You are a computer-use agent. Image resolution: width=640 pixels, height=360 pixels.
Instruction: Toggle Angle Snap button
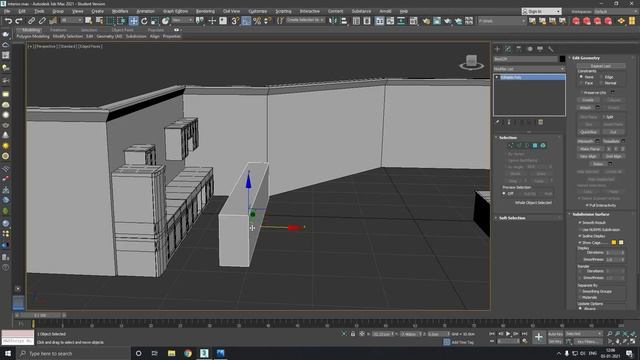[246, 20]
